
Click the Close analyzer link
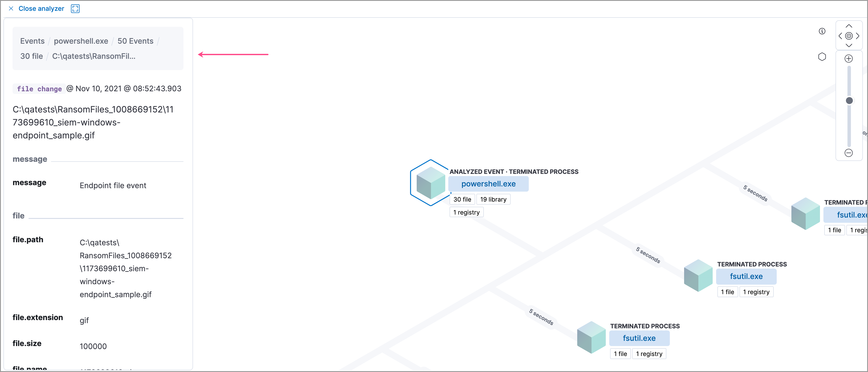click(x=41, y=9)
